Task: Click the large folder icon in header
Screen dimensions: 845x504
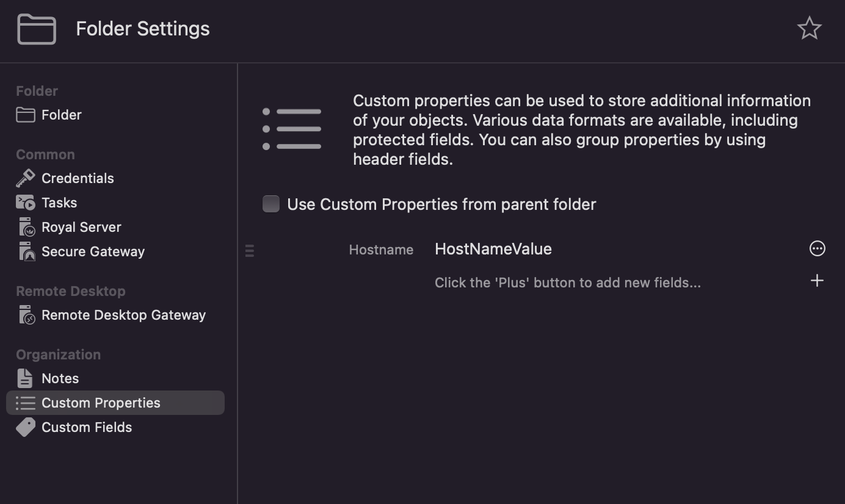Action: [37, 29]
